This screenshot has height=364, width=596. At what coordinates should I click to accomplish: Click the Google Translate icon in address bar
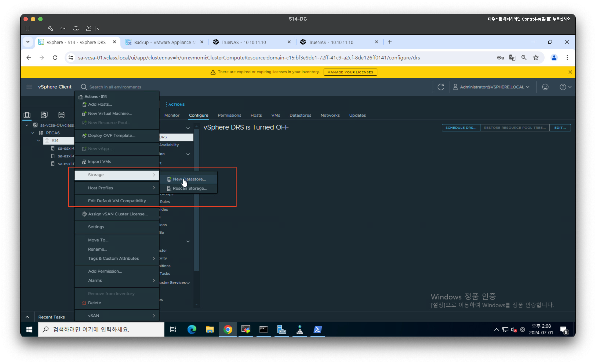[x=512, y=58]
